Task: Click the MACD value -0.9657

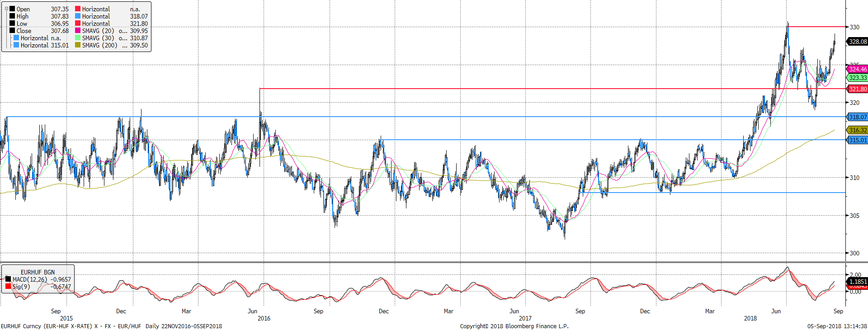Action: (x=61, y=279)
